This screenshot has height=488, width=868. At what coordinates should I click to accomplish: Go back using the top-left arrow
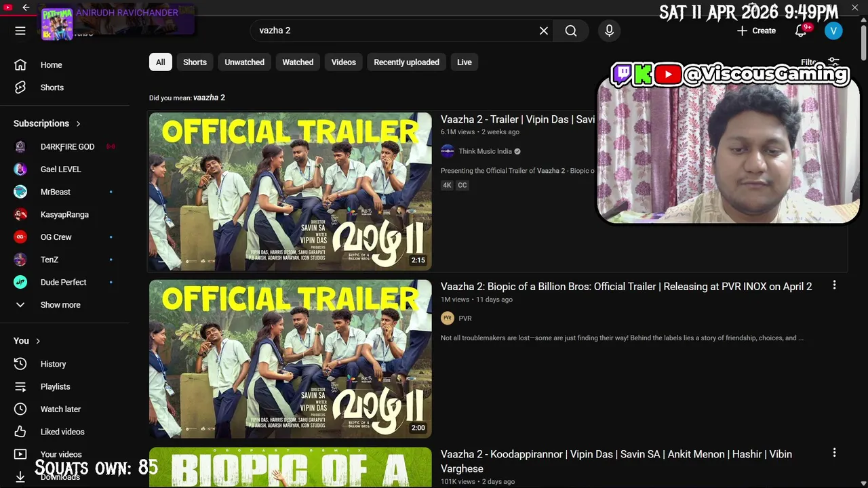coord(26,7)
